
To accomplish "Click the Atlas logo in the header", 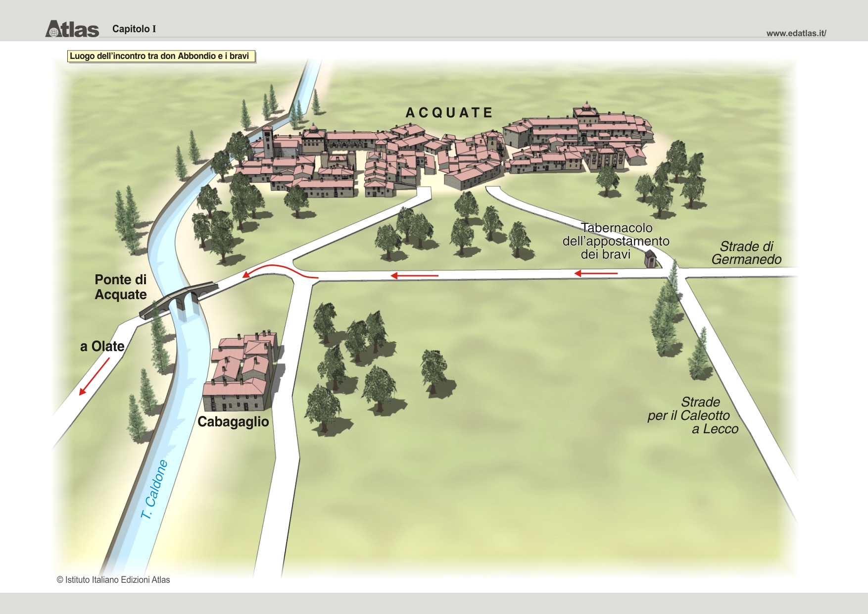I will click(72, 29).
